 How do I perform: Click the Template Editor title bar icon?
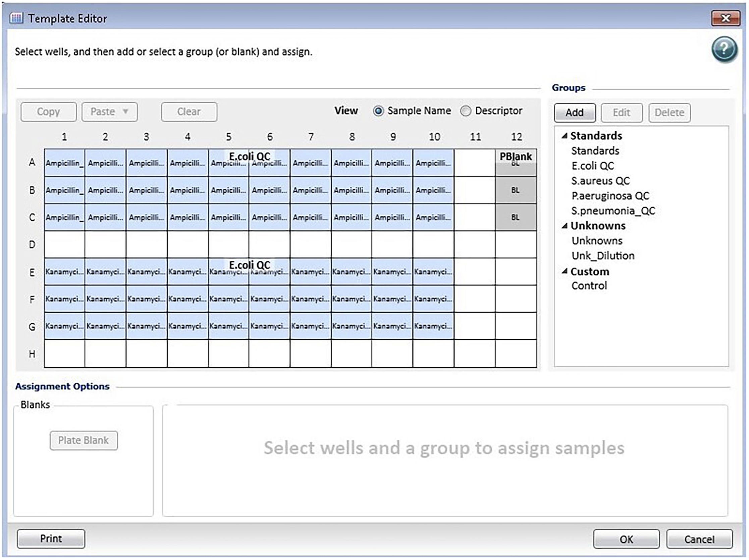point(16,18)
